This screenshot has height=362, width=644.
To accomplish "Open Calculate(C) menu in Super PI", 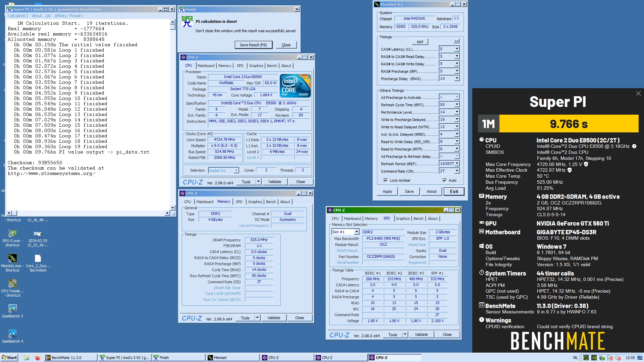I will pyautogui.click(x=18, y=16).
